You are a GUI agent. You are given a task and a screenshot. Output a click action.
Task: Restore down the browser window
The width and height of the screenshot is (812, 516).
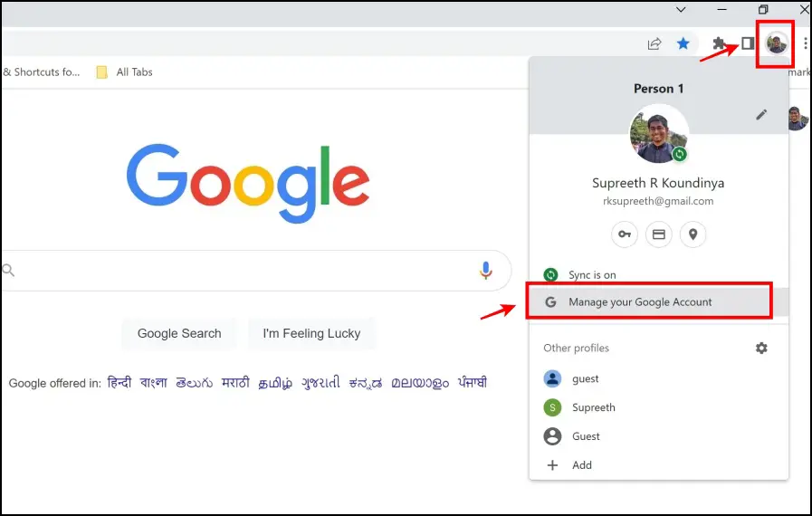(763, 9)
